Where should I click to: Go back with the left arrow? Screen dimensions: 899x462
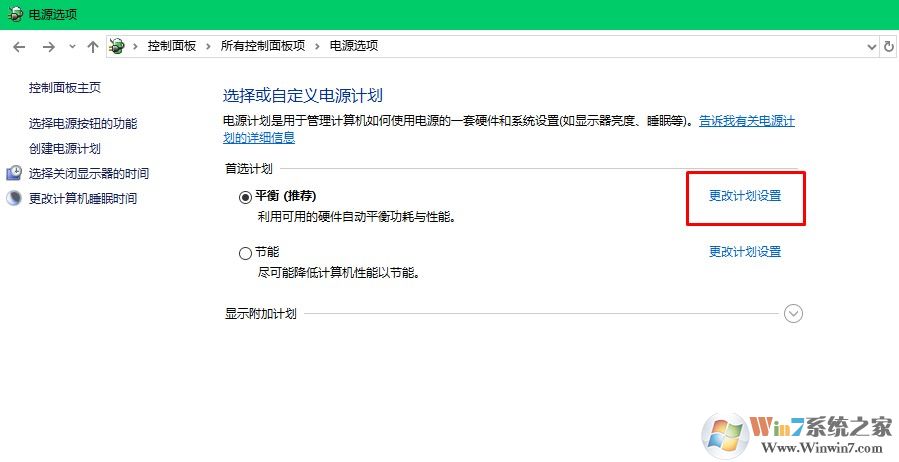point(19,47)
